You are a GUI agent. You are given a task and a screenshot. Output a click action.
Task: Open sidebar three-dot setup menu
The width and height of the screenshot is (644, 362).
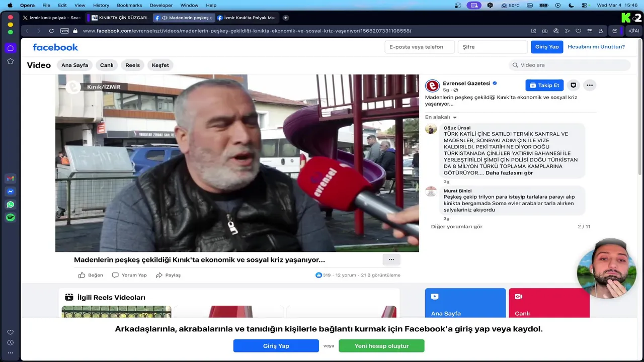click(x=10, y=353)
